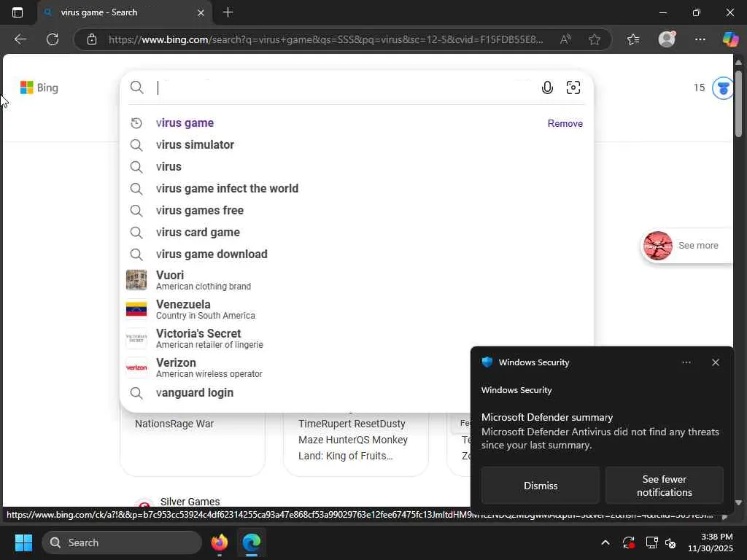Go to Bing home logo

pyautogui.click(x=39, y=87)
